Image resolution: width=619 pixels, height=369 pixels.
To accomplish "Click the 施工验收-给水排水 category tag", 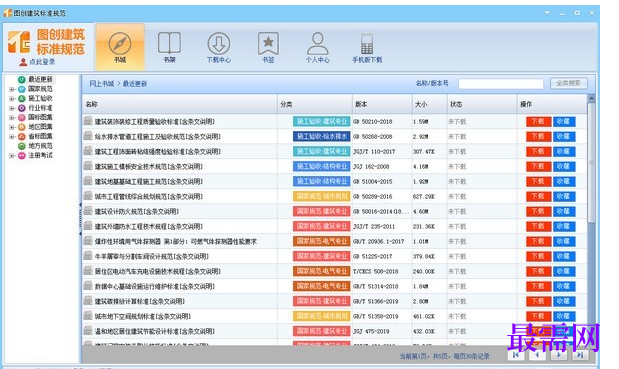I will pos(322,137).
